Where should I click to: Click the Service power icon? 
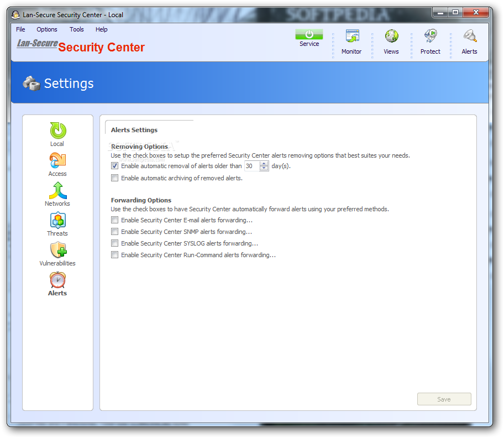(x=309, y=34)
